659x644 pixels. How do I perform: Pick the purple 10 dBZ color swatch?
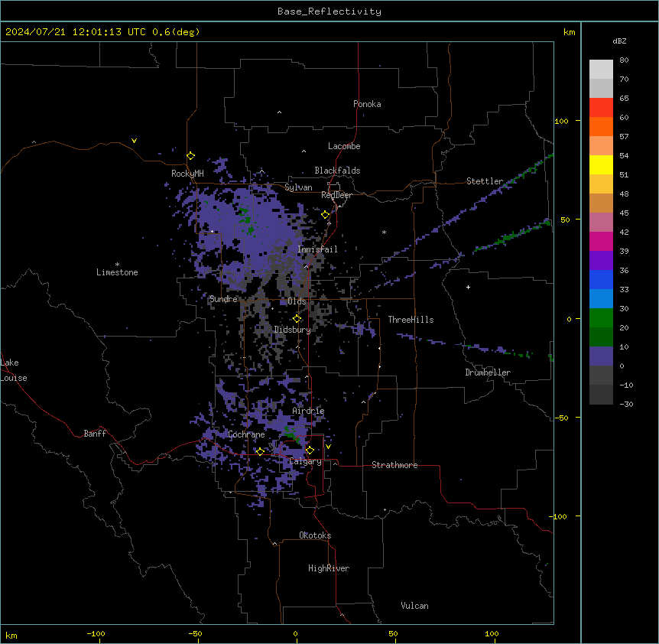601,356
